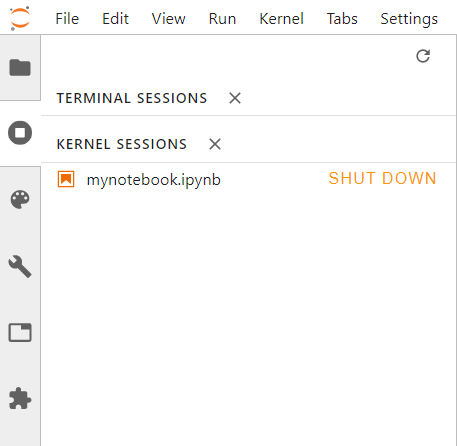Open the File Browser folder icon

coord(20,68)
